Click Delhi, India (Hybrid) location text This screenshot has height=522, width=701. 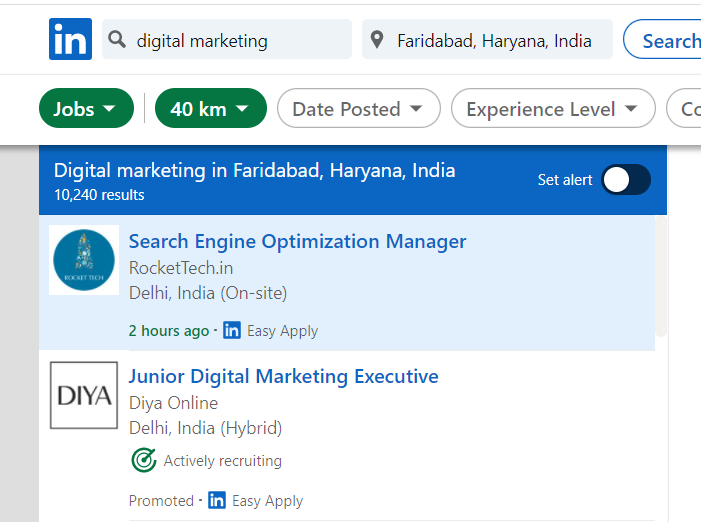(x=205, y=428)
